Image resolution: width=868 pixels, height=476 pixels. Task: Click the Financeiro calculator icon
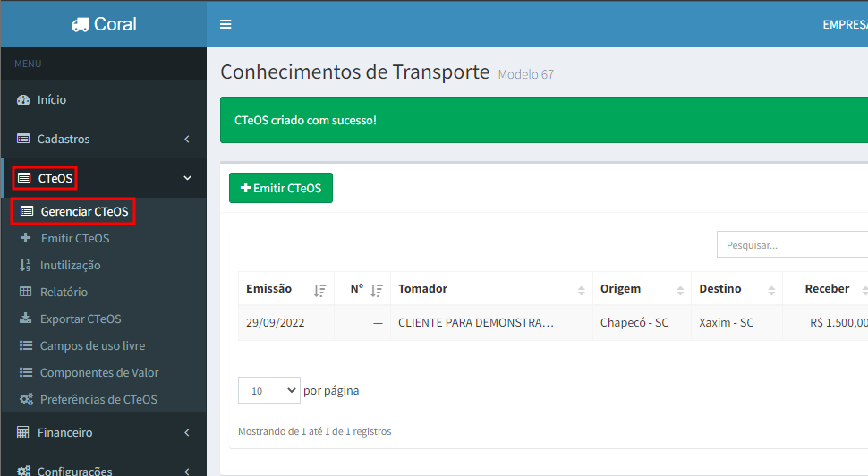click(x=24, y=433)
